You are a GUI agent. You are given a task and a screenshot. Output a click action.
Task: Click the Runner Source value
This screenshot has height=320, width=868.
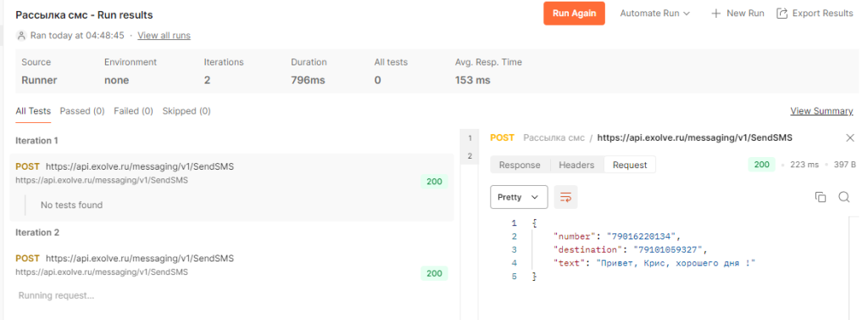[x=39, y=80]
